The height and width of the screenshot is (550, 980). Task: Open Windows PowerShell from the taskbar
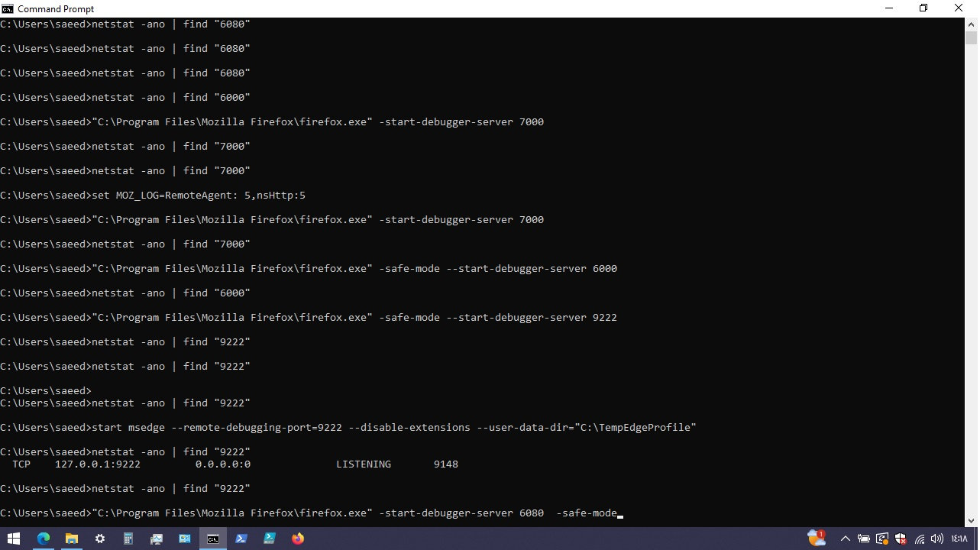coord(241,539)
